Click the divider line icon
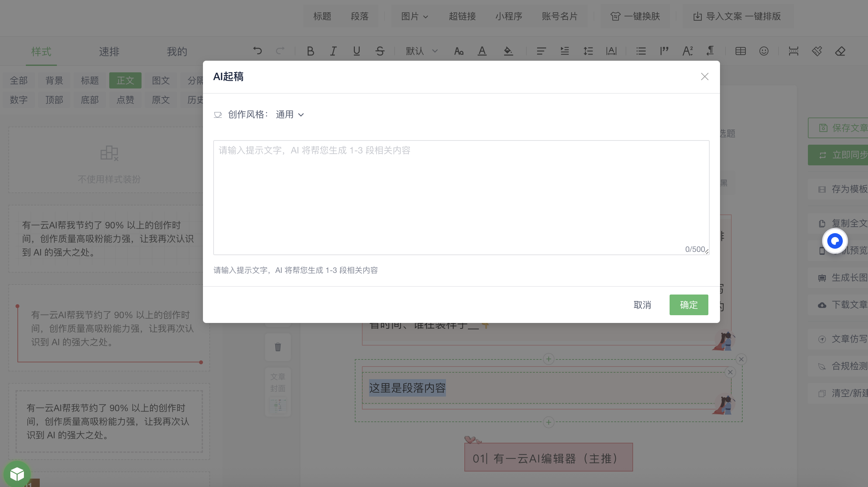 pyautogui.click(x=794, y=51)
